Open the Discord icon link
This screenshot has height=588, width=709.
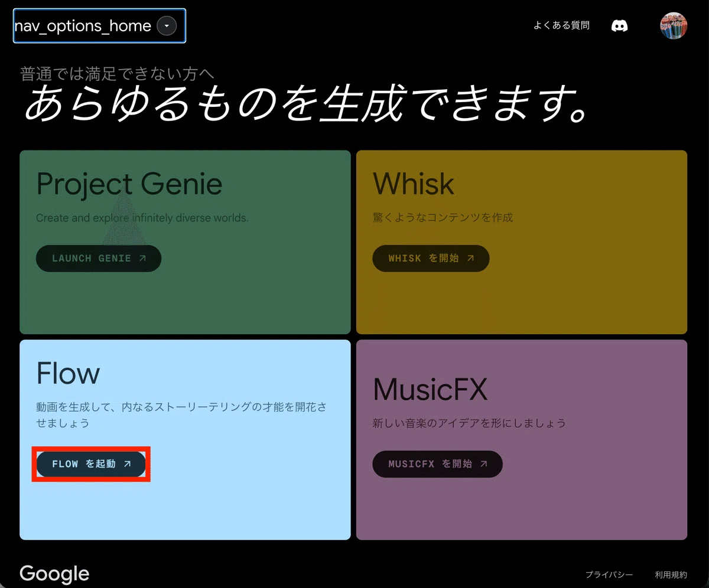pos(619,26)
